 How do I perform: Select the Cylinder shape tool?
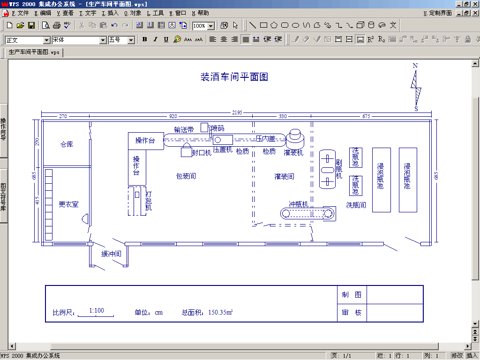click(x=371, y=25)
